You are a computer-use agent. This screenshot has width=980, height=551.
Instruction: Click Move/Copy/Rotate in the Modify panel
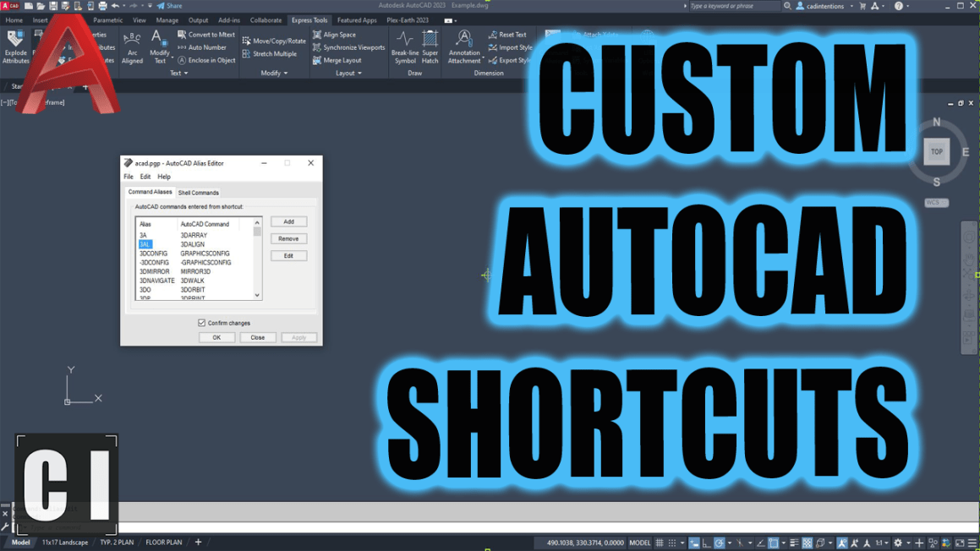(x=274, y=41)
